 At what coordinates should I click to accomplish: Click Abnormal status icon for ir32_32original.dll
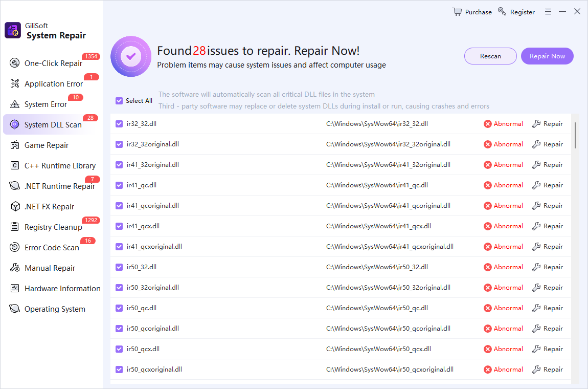click(487, 144)
